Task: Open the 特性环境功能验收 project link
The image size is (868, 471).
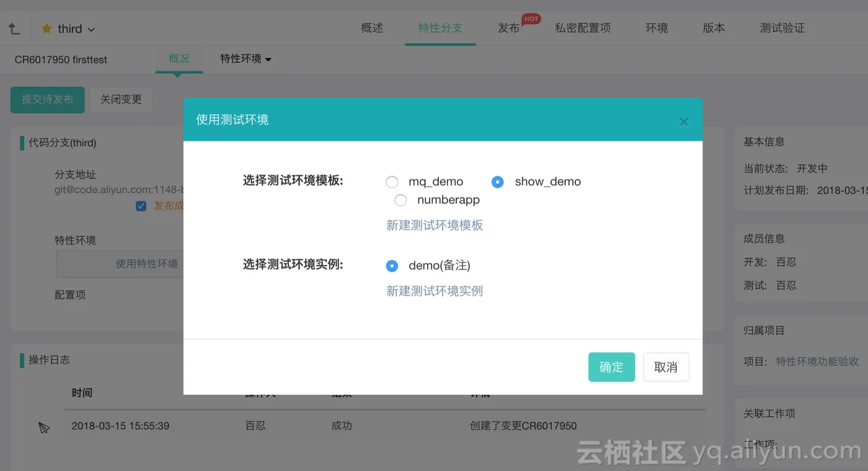Action: tap(817, 361)
